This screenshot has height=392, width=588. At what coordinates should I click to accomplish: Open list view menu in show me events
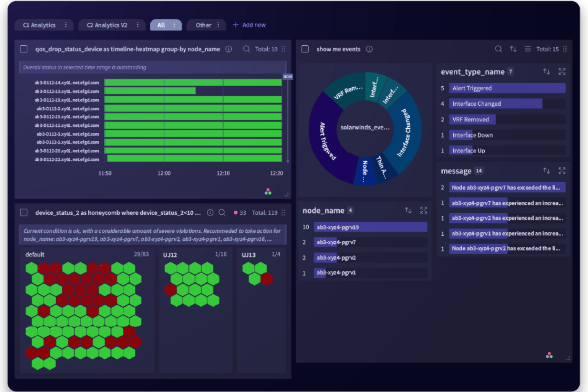[528, 49]
